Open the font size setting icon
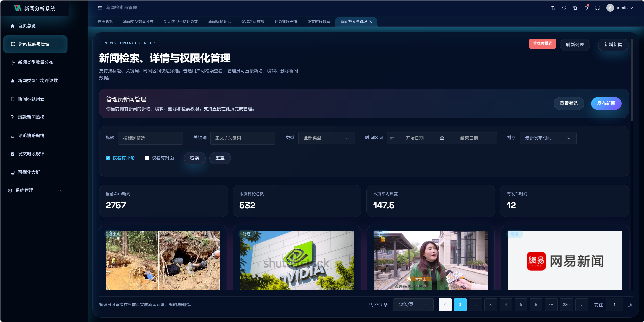The height and width of the screenshot is (322, 644). click(x=553, y=8)
